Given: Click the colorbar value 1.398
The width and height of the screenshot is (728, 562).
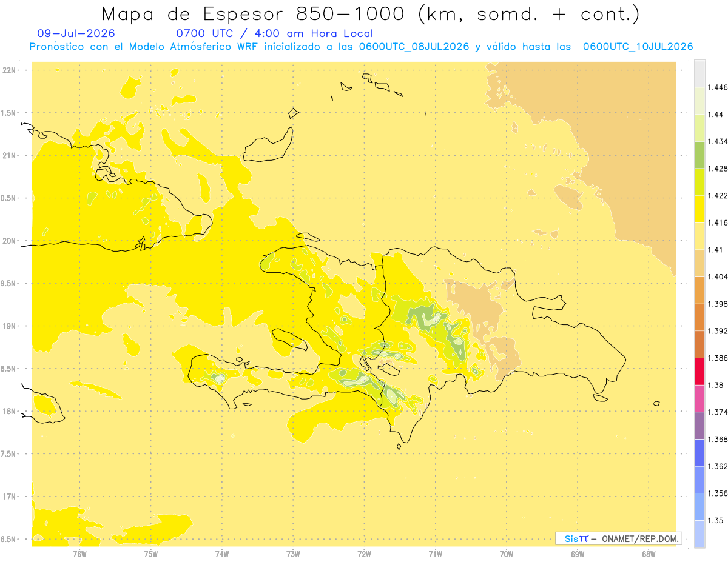Looking at the screenshot, I should pyautogui.click(x=718, y=304).
